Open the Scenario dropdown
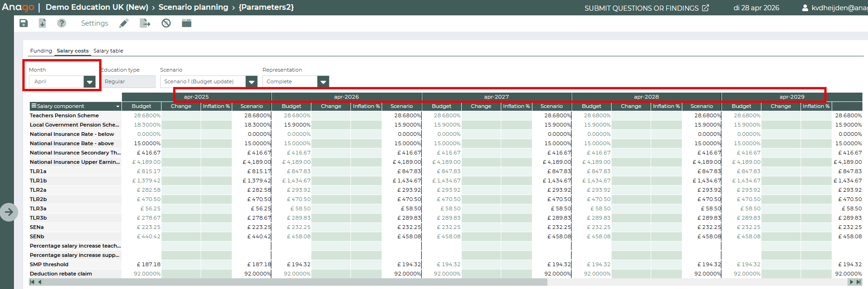Image resolution: width=868 pixels, height=289 pixels. coord(251,82)
